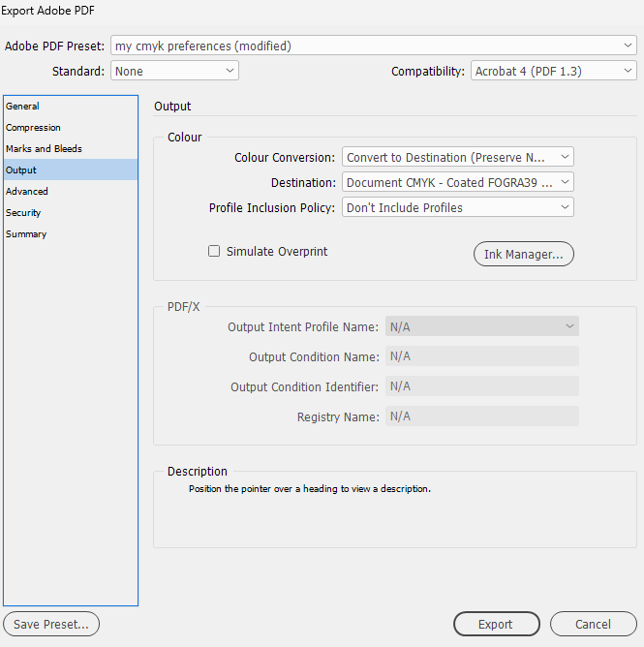This screenshot has height=647, width=644.
Task: Click the Output Condition Name field
Action: click(x=482, y=356)
